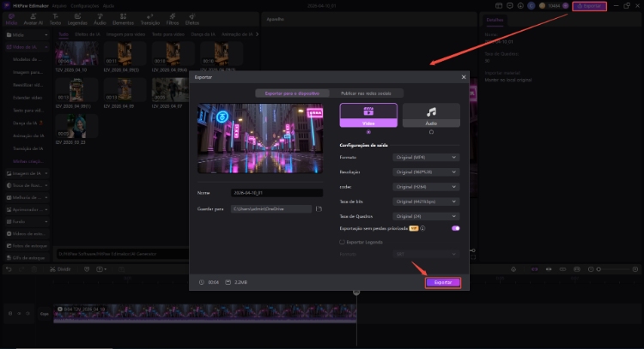Toggle Exportação sem perdas priorizada switch
Screen dimensions: 644x349
pyautogui.click(x=455, y=228)
